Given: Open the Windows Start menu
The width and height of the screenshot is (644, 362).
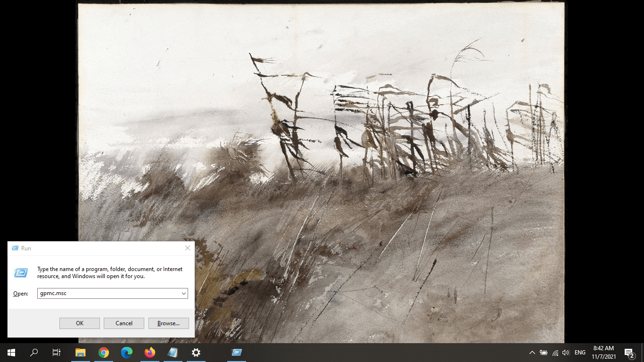Looking at the screenshot, I should [x=11, y=353].
